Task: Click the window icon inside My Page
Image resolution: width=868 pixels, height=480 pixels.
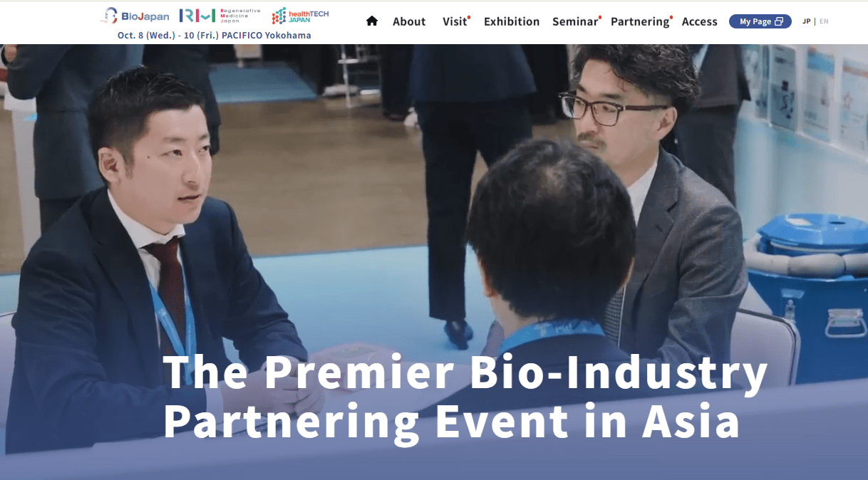Action: point(779,21)
